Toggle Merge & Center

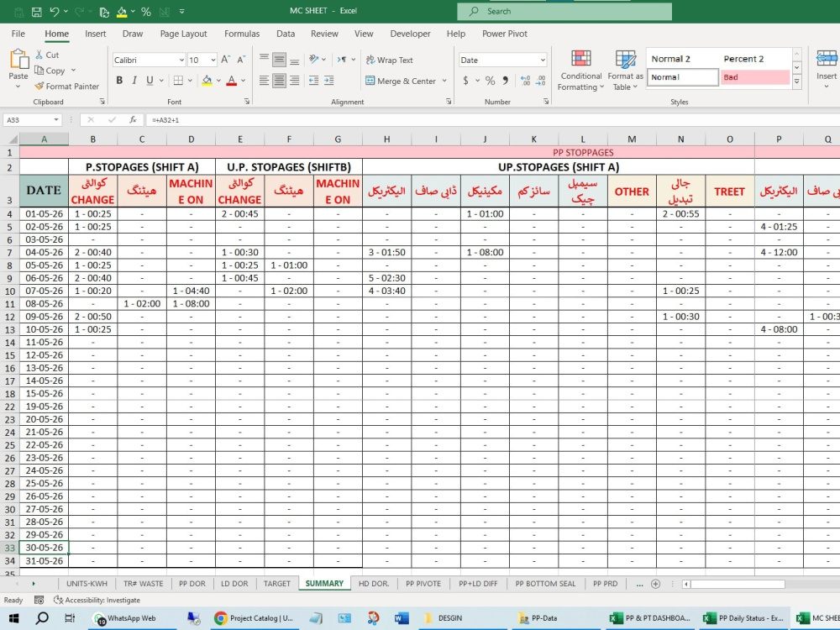[401, 81]
